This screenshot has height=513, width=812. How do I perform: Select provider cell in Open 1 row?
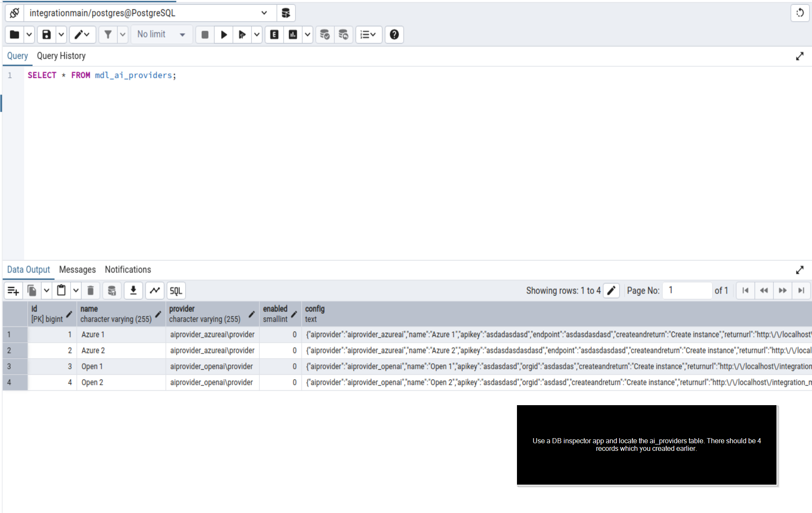pos(212,367)
